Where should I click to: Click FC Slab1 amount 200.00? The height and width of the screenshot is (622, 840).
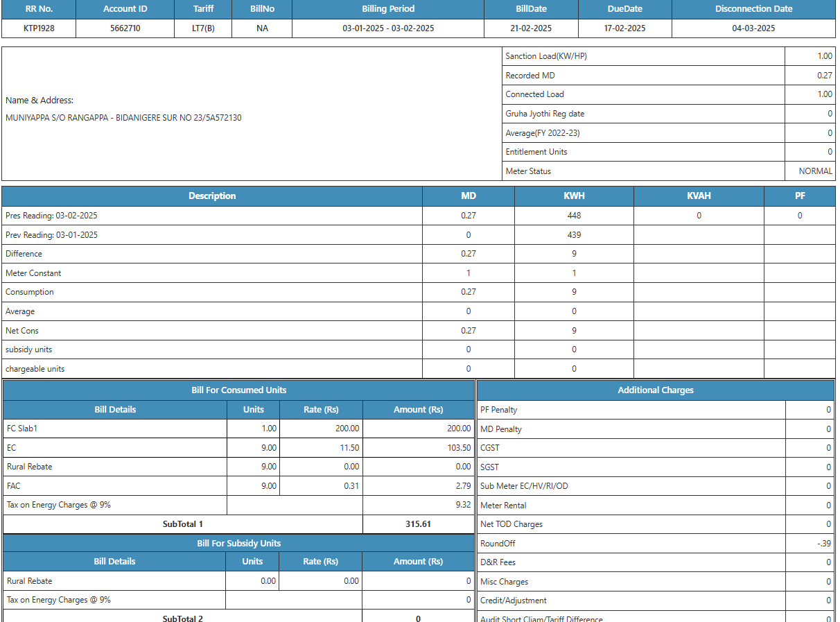pyautogui.click(x=459, y=429)
